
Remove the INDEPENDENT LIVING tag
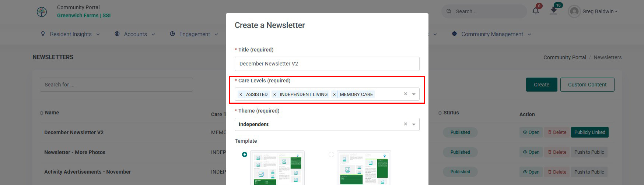click(274, 95)
